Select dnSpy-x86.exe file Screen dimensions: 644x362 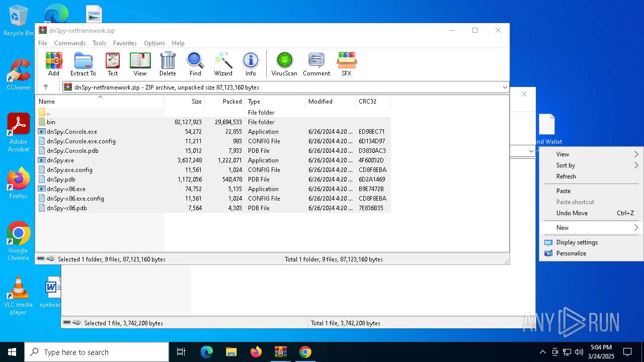pyautogui.click(x=213, y=189)
